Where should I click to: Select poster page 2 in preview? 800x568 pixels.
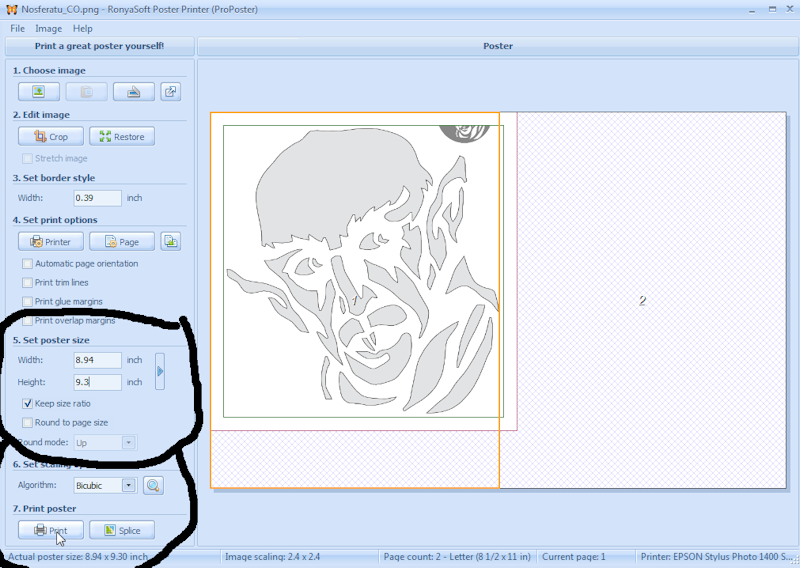[x=642, y=301]
